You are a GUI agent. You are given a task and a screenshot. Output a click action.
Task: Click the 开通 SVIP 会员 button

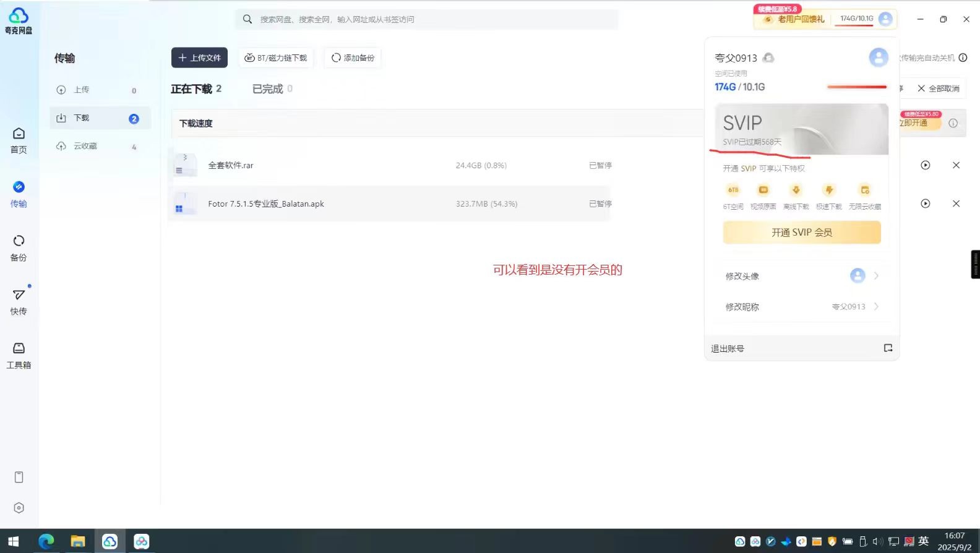[x=802, y=233]
